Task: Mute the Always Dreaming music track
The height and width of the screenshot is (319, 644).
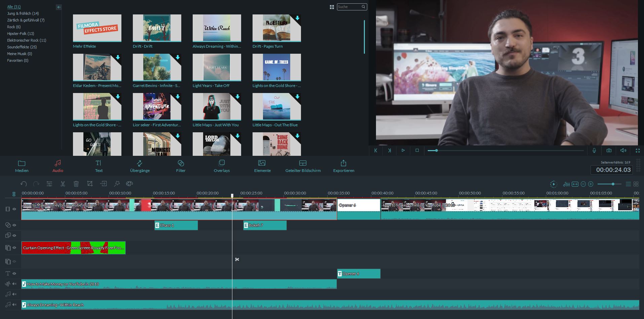Action: point(14,305)
